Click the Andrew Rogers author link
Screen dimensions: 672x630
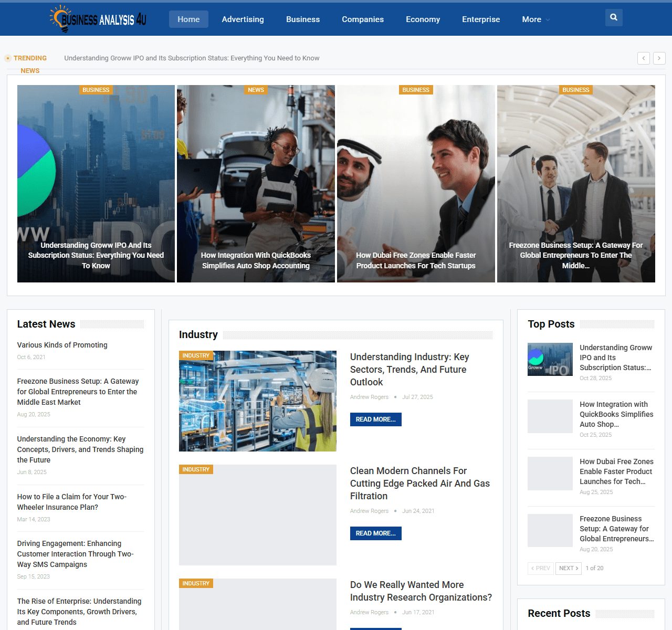[x=369, y=397]
